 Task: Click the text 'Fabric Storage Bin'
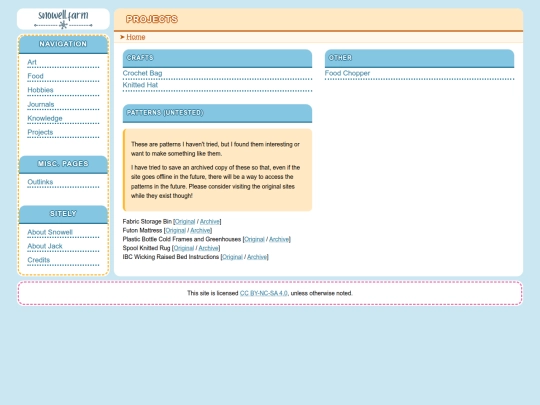pos(147,221)
